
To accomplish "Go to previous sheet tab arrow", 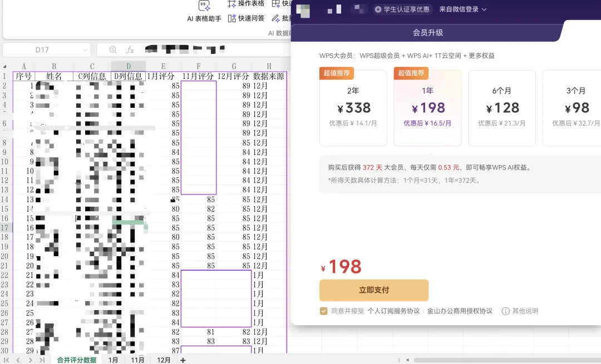I will coord(18,360).
